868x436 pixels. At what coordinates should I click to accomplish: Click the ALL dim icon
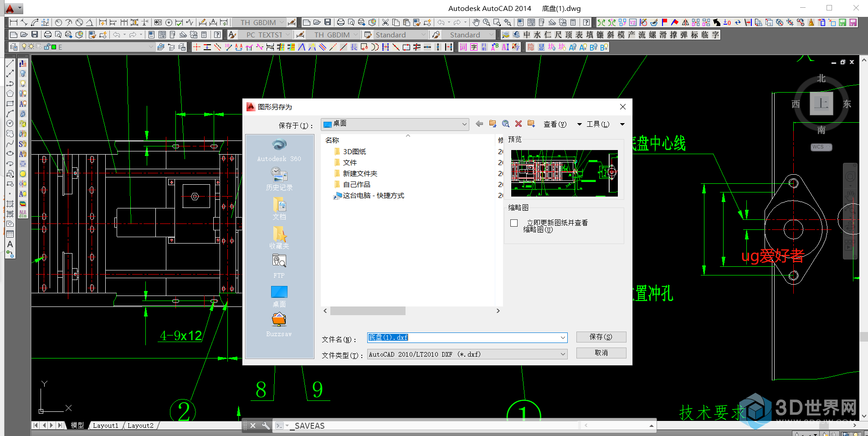[23, 214]
